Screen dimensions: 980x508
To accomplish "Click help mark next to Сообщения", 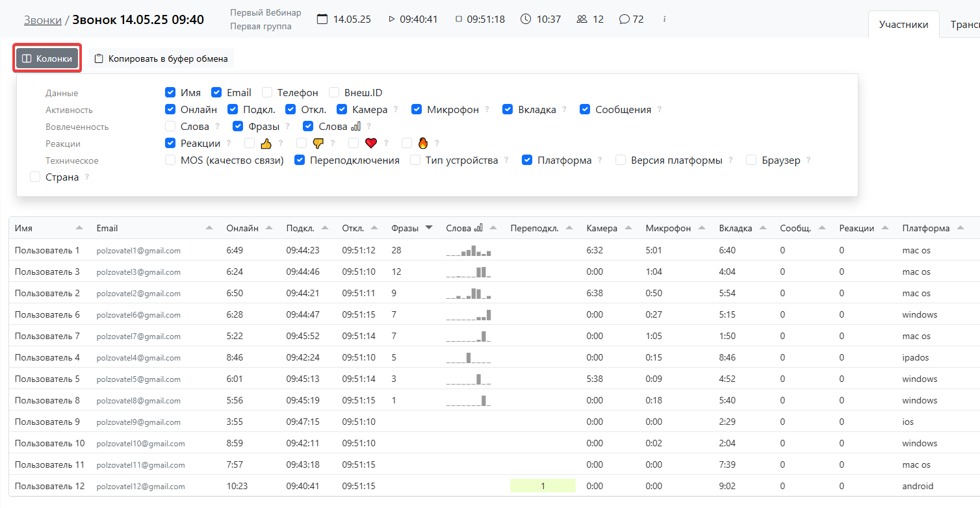I will [659, 110].
